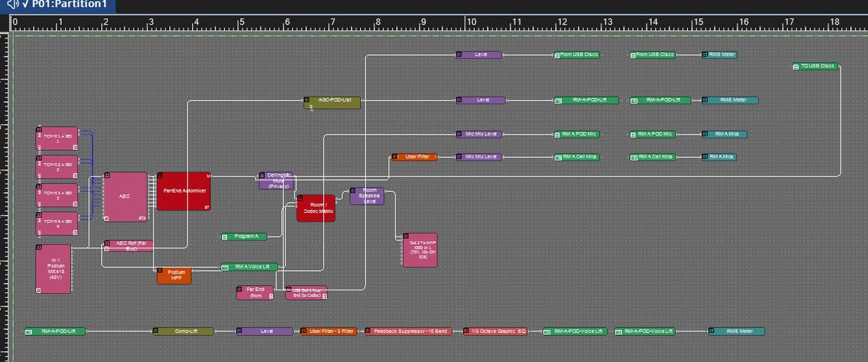The height and width of the screenshot is (362, 868).
Task: Click From USB Cisco block wired to RMS Meter
Action: click(652, 55)
